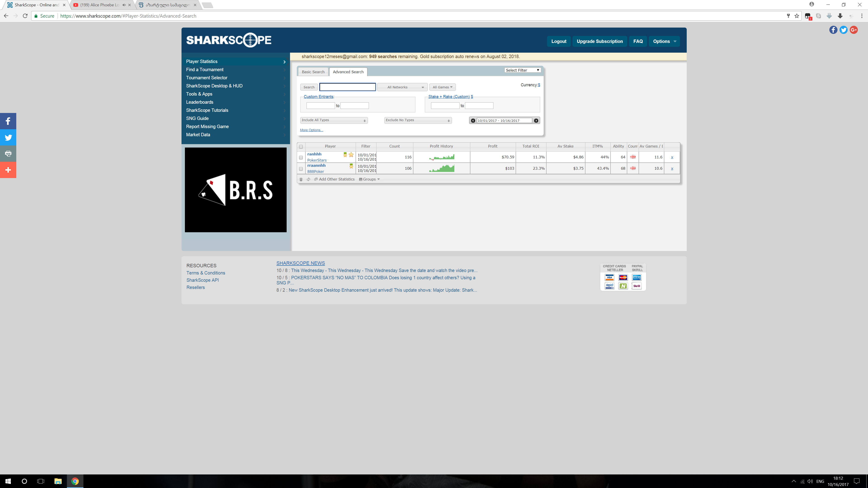Click the print icon in the left share bar
Screen dimensions: 868x488
(8, 154)
